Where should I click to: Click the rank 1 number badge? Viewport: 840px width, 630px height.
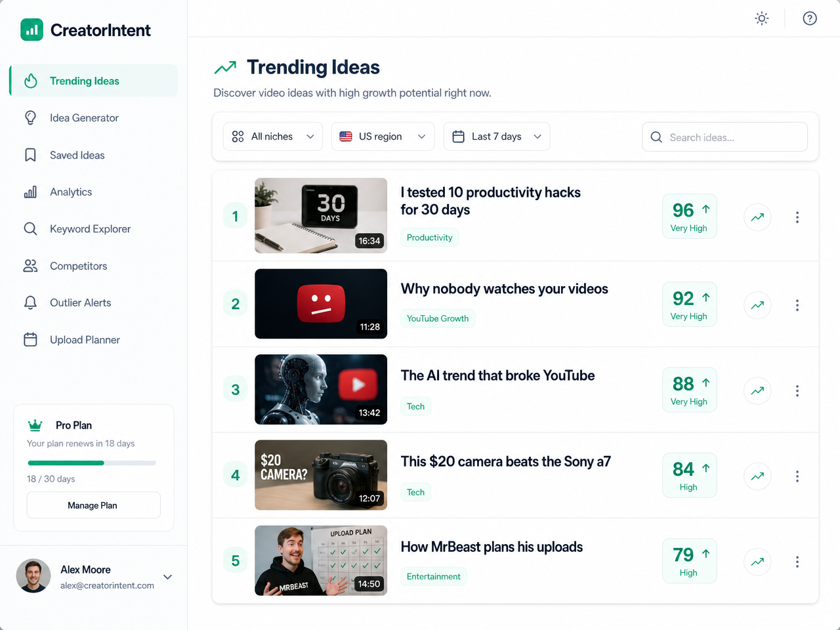[x=236, y=216]
